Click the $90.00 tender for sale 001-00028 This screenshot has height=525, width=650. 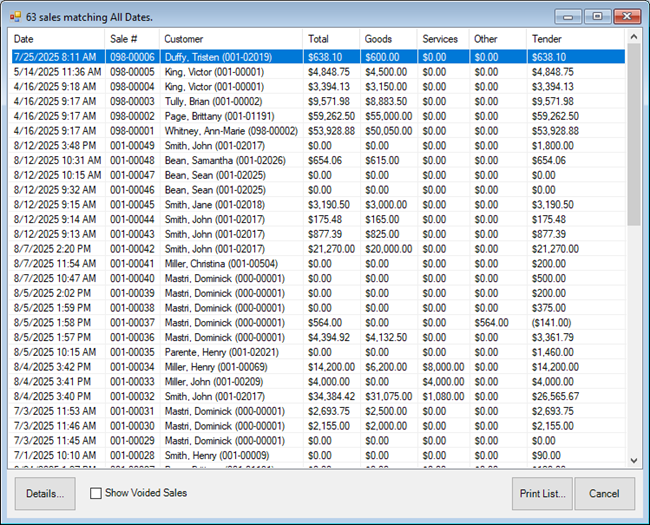click(x=546, y=455)
